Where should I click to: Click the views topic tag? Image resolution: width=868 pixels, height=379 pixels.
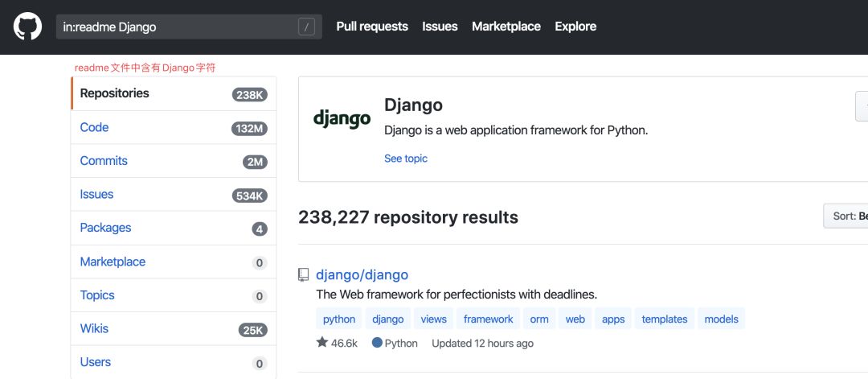click(433, 319)
